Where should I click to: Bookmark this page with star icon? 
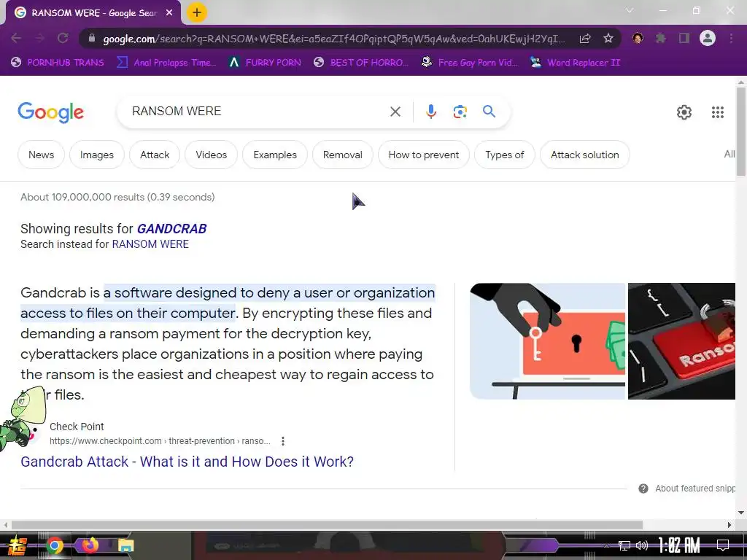608,39
